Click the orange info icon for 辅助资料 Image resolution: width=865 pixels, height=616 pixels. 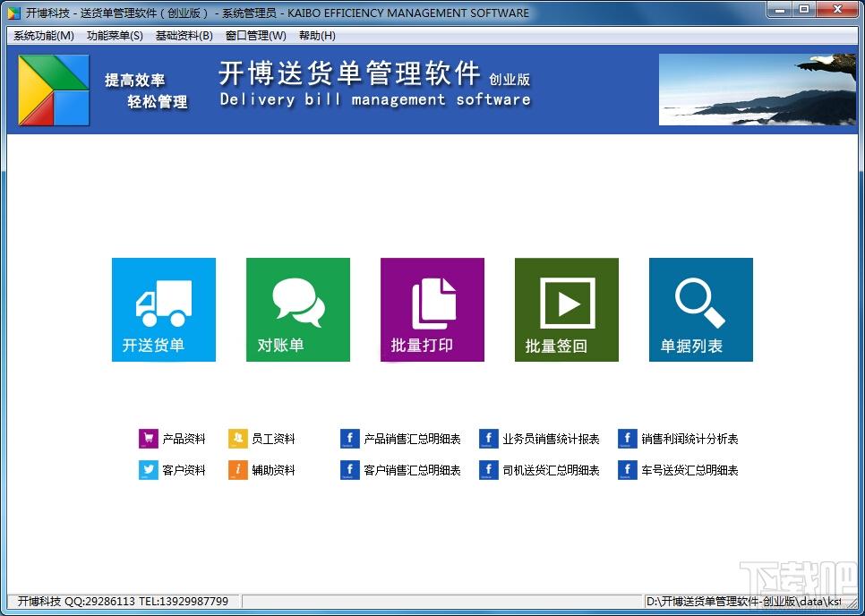[x=238, y=470]
